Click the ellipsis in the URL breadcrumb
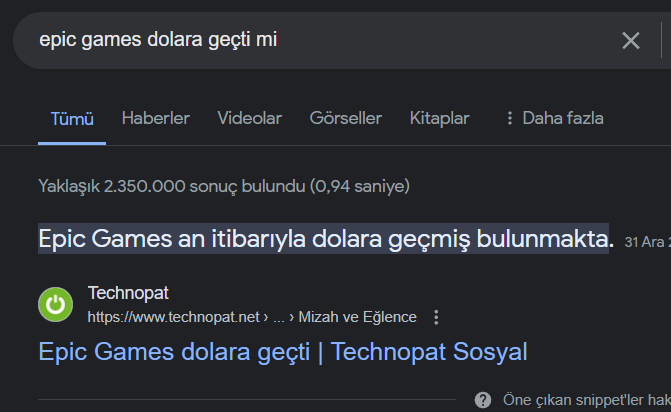 pos(279,317)
